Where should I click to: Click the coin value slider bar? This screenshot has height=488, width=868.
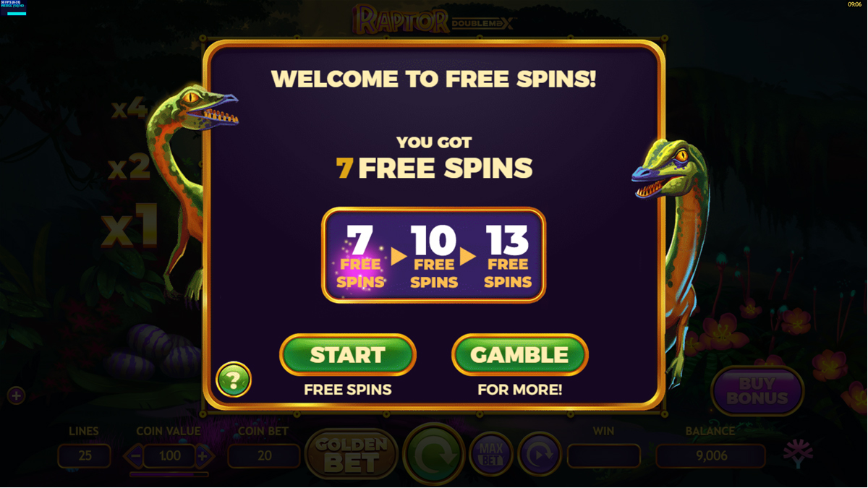(x=169, y=475)
